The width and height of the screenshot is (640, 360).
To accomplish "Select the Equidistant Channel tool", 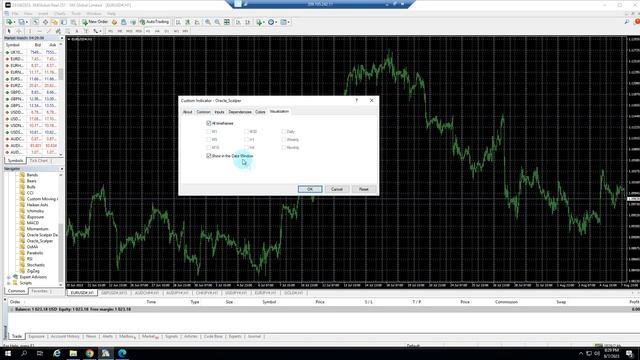I will point(58,31).
